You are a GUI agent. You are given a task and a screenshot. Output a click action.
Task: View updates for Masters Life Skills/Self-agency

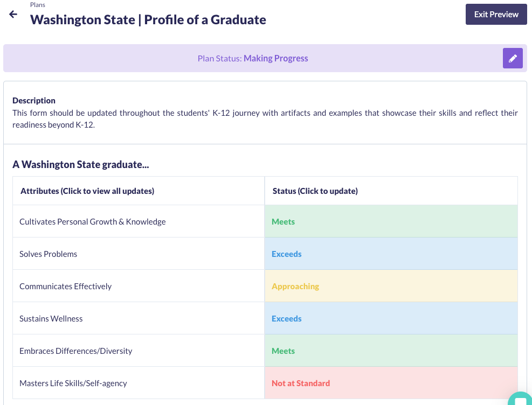click(73, 383)
